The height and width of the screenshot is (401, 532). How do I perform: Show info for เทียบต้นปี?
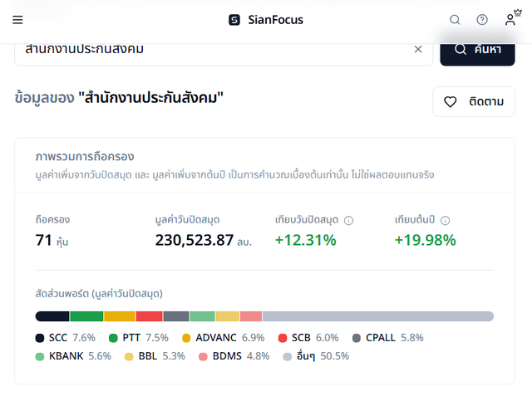[446, 221]
